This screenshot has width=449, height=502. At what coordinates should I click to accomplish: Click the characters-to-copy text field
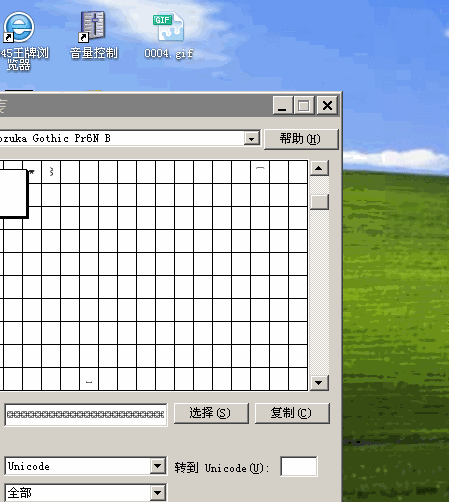click(x=86, y=415)
